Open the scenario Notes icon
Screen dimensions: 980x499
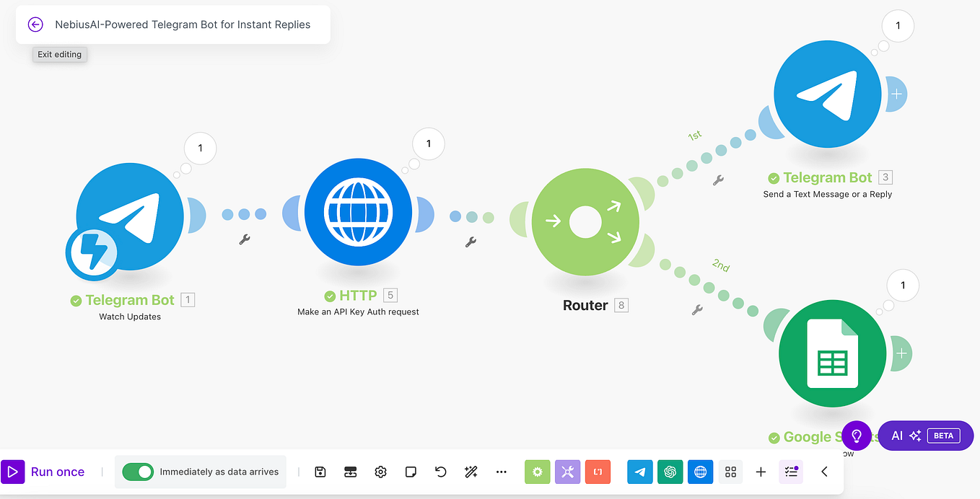(x=411, y=472)
